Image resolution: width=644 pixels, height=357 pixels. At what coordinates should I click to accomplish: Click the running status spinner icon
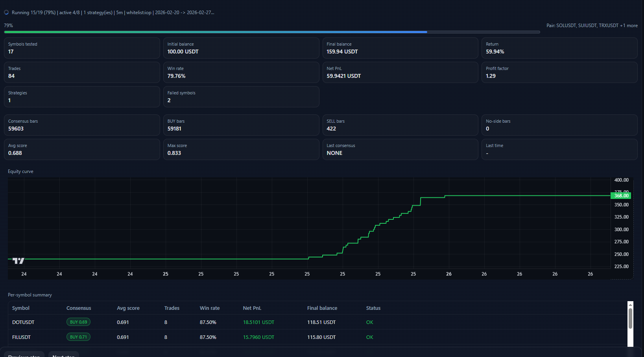click(6, 12)
